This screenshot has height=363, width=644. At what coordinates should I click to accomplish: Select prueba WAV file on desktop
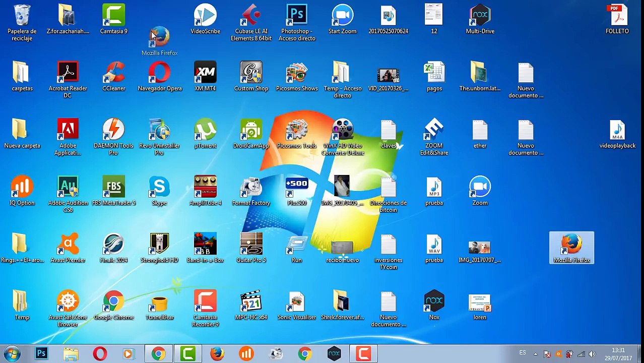click(x=434, y=248)
